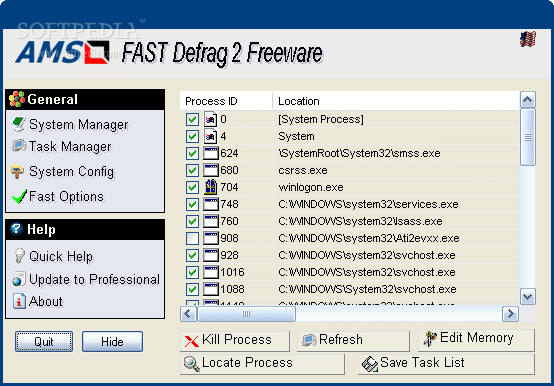The width and height of the screenshot is (554, 386).
Task: Click the Kill Process button
Action: click(235, 340)
